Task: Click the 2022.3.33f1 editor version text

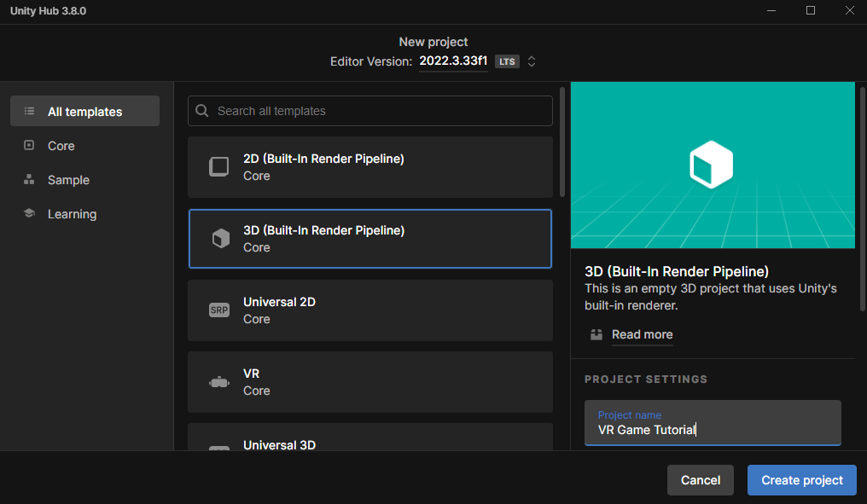Action: (453, 61)
